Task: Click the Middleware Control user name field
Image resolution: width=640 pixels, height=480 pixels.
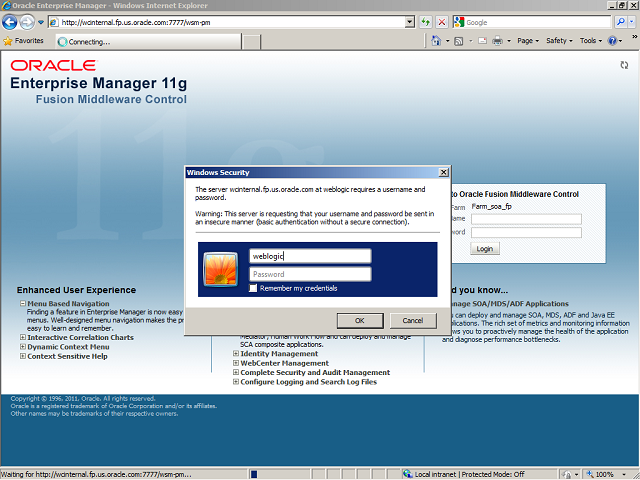Action: click(526, 220)
